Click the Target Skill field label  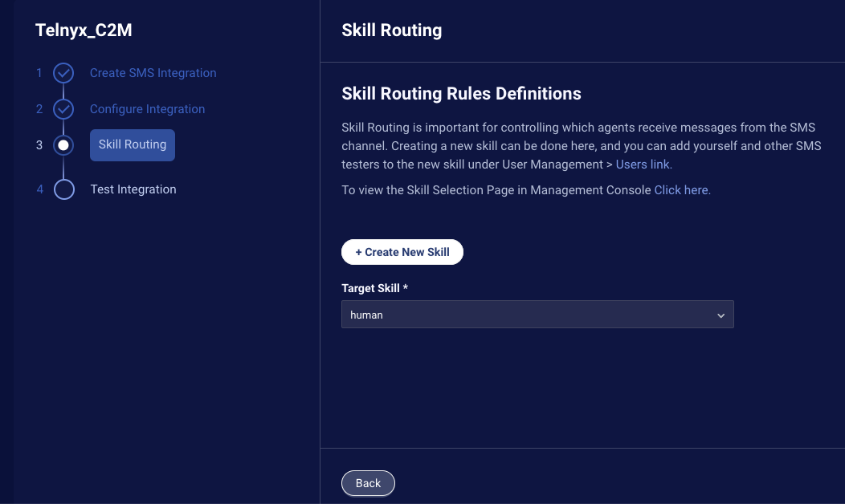[374, 288]
